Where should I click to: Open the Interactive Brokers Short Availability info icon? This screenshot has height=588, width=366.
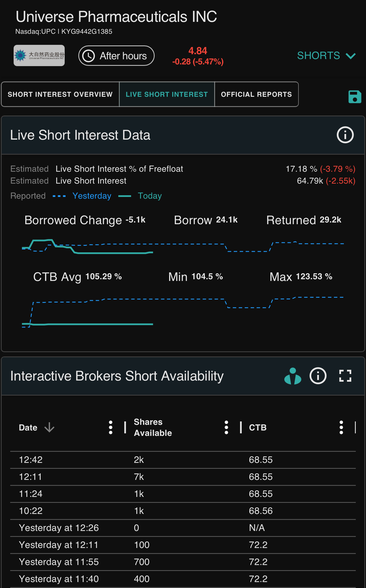tap(318, 376)
